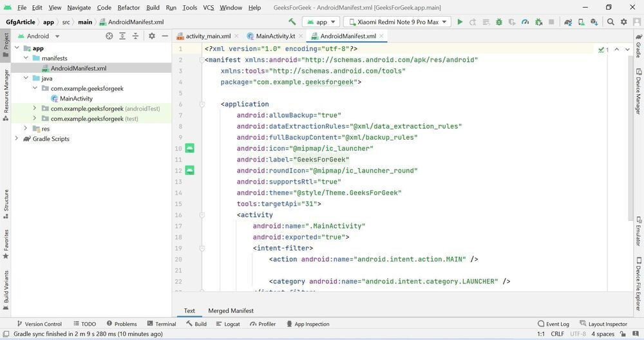The width and height of the screenshot is (644, 340).
Task: Open the Xiaomi Redmi Note 9 device dropdown
Action: click(396, 22)
